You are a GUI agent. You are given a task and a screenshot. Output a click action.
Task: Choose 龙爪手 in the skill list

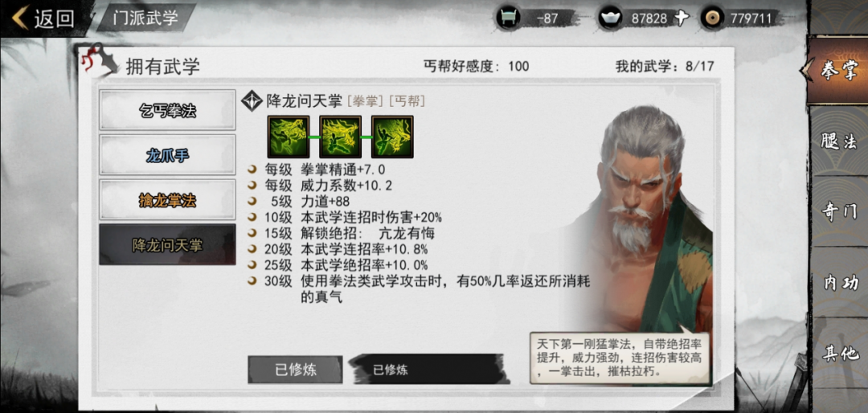pyautogui.click(x=167, y=155)
